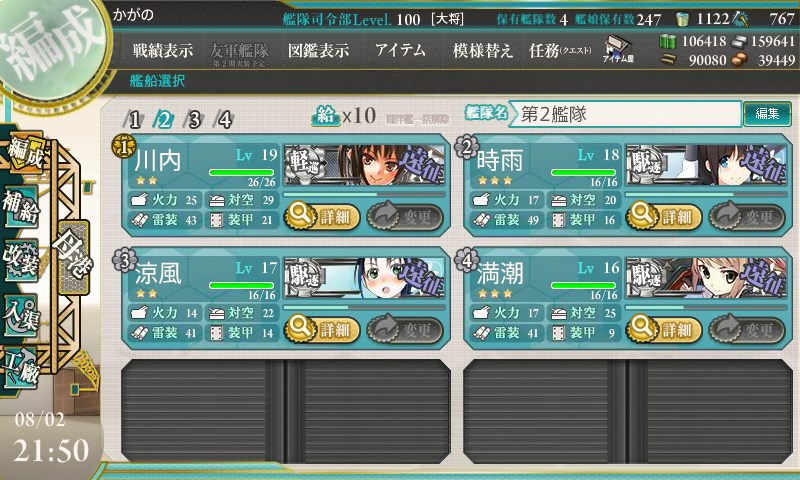
Task: Click the 給 supply ration icon
Action: (x=326, y=116)
